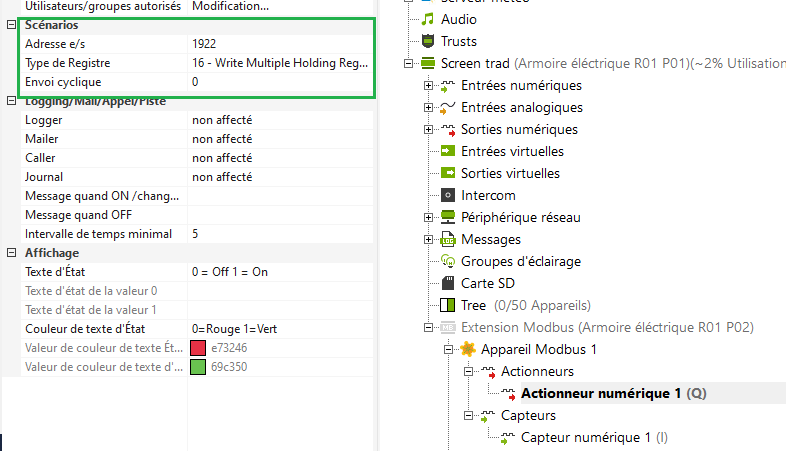
Task: Click the Entrées virtuelles green arrow icon
Action: click(448, 151)
